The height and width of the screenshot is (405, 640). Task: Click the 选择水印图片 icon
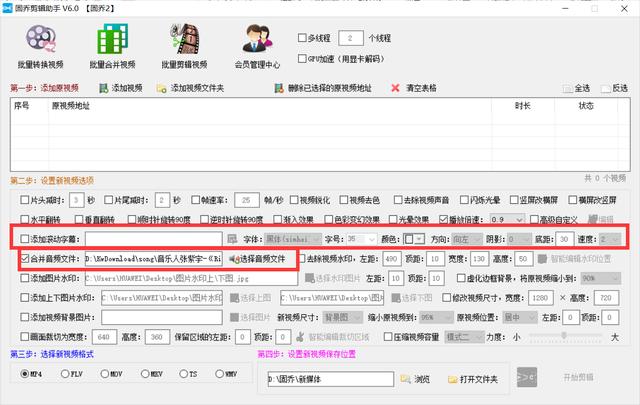point(310,278)
